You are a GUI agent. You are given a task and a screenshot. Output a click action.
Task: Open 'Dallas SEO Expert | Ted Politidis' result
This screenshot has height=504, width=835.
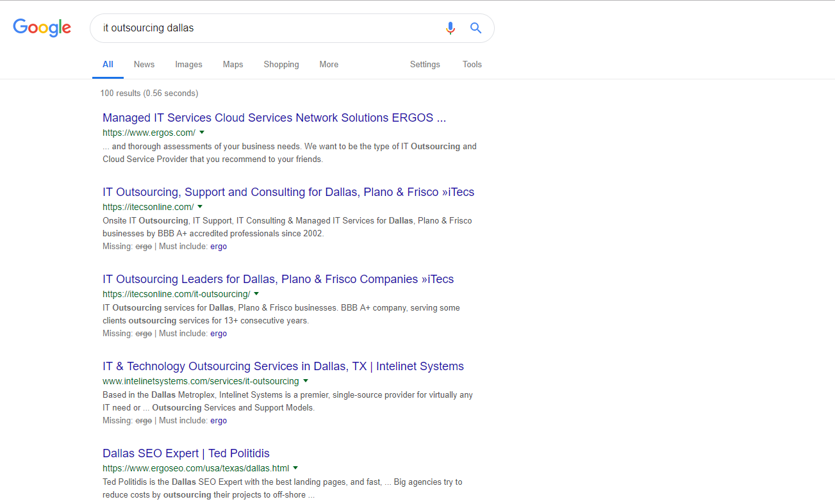(x=186, y=453)
